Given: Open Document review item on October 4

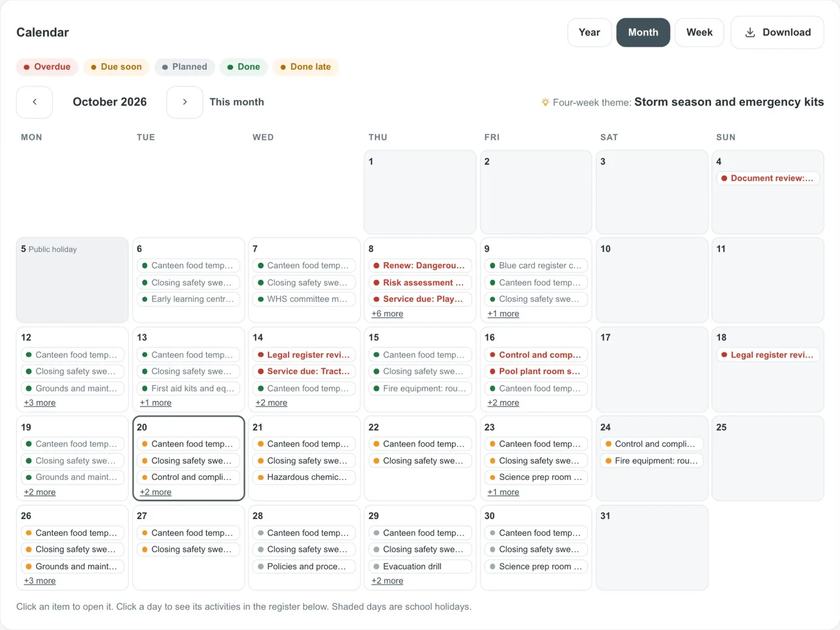Looking at the screenshot, I should coord(767,178).
